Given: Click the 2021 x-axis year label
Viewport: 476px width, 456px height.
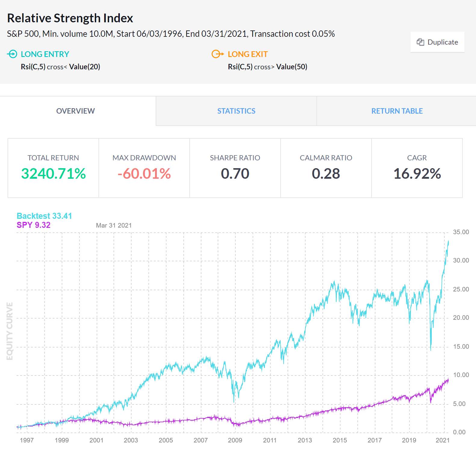Looking at the screenshot, I should tap(443, 440).
